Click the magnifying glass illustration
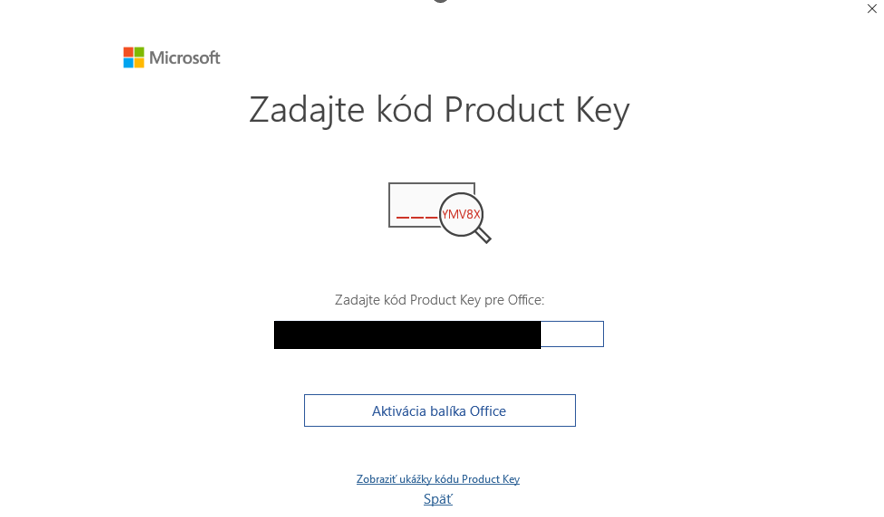The image size is (884, 517). pyautogui.click(x=465, y=218)
